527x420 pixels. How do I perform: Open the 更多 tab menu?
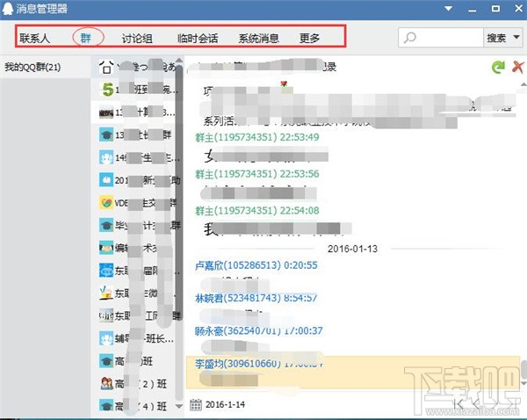tap(309, 38)
